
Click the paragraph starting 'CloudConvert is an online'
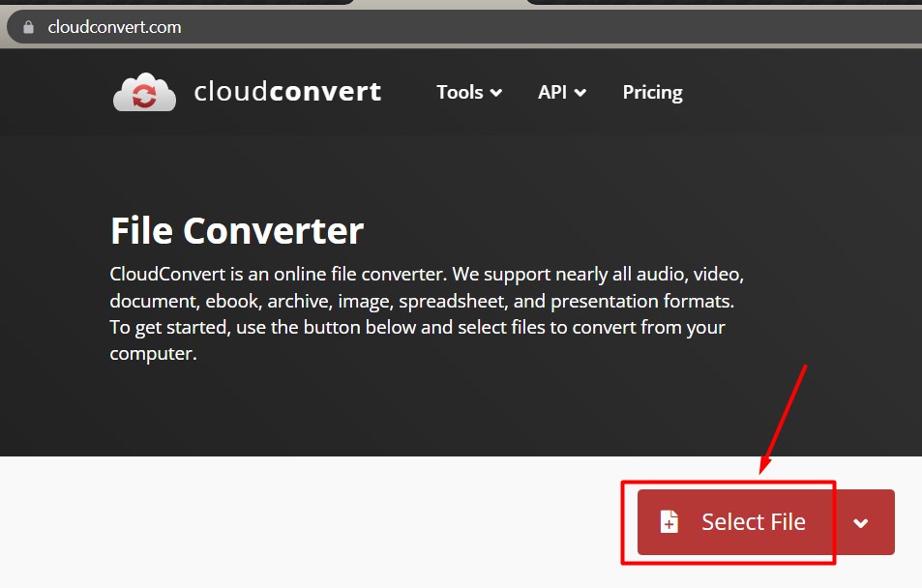427,314
